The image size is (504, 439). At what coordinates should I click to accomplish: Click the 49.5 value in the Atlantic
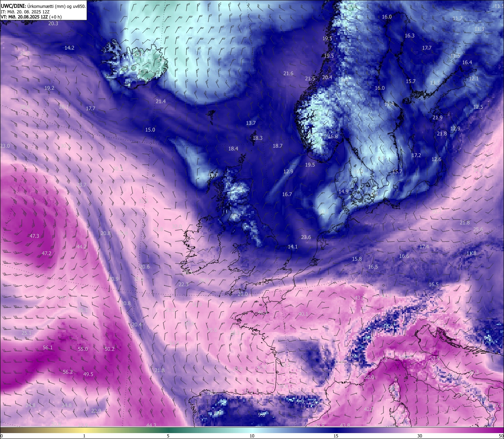tap(88, 374)
